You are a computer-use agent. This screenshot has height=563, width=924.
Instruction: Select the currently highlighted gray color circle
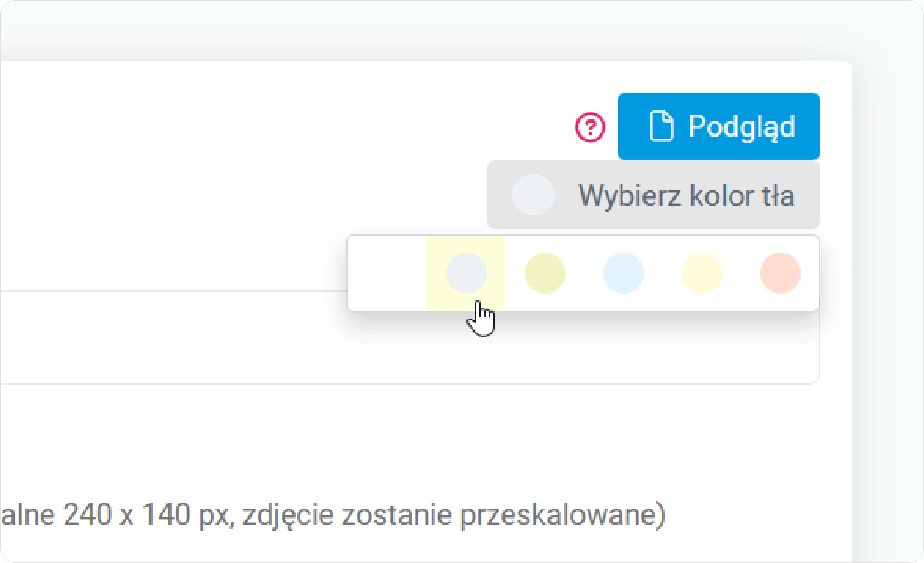tap(466, 273)
